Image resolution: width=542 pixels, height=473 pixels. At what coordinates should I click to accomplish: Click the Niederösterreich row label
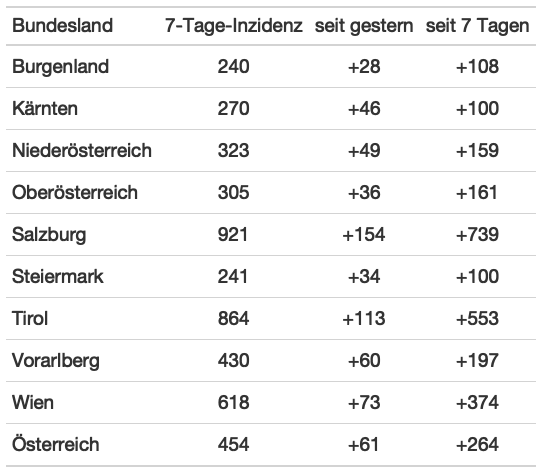coord(82,150)
